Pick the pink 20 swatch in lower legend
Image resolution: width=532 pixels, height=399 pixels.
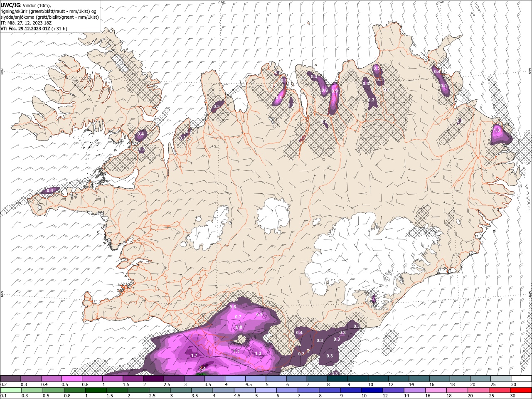click(x=478, y=390)
